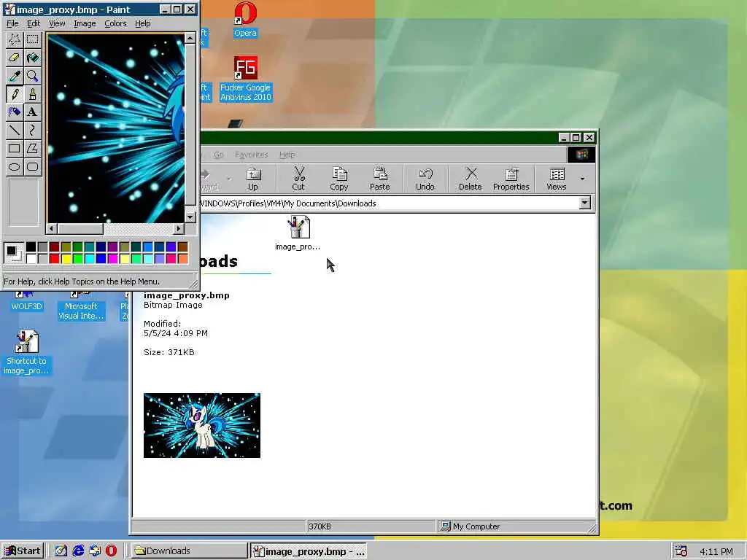Select the Brush tool in Paint
Screen dimensions: 747x560
32,94
